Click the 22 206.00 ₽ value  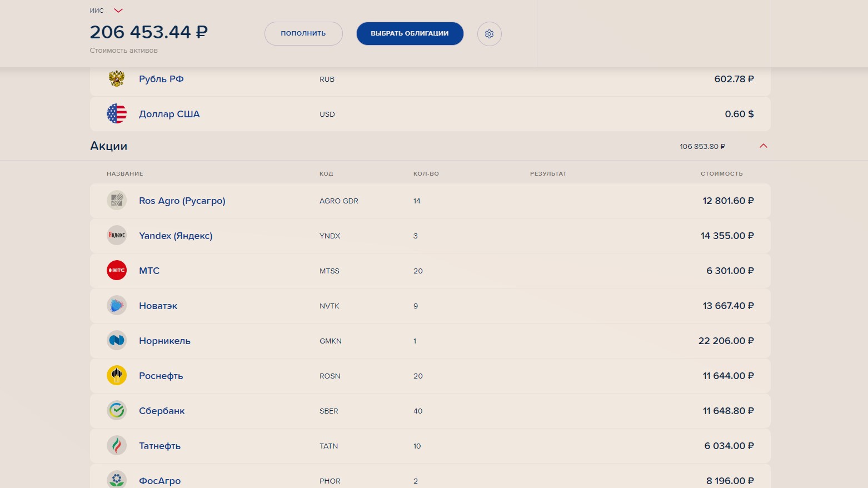726,341
